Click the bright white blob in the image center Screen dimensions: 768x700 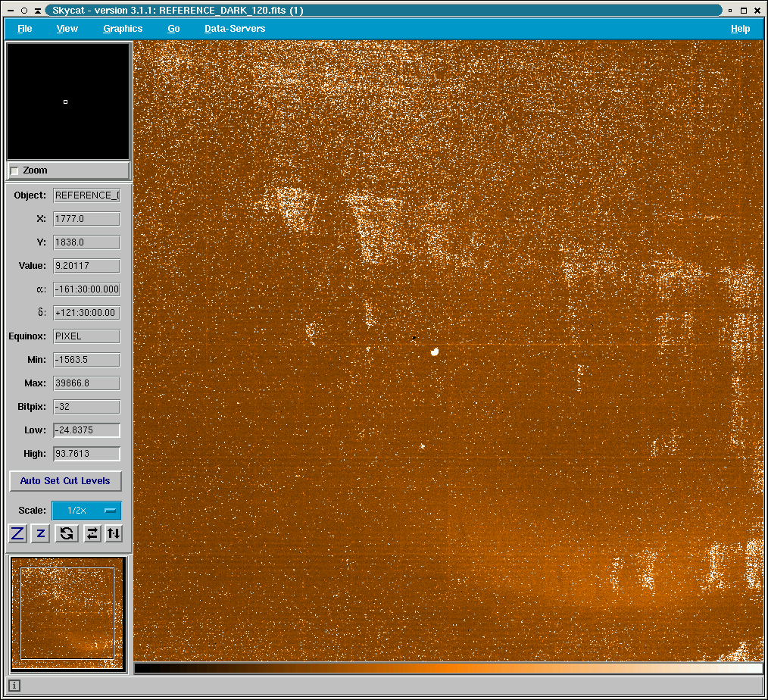click(x=435, y=351)
